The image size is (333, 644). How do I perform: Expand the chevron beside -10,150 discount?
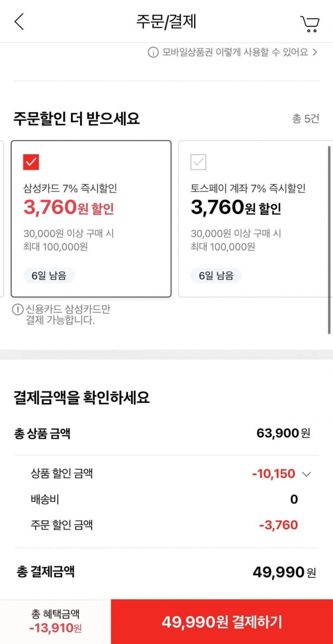click(x=306, y=474)
